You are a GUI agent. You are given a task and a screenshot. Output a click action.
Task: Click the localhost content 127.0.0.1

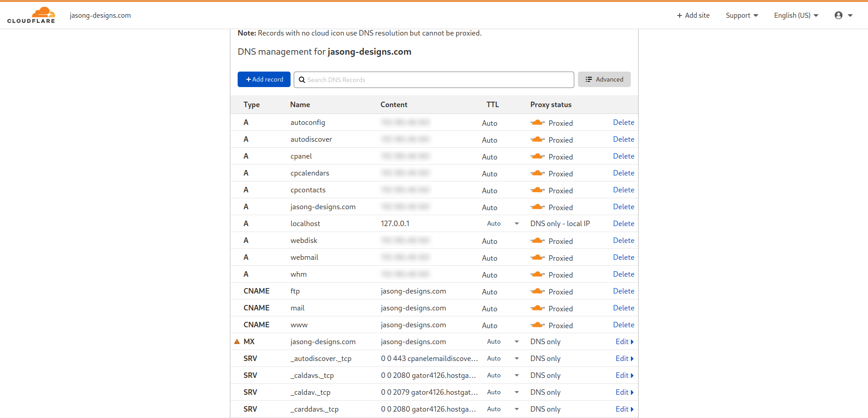395,223
